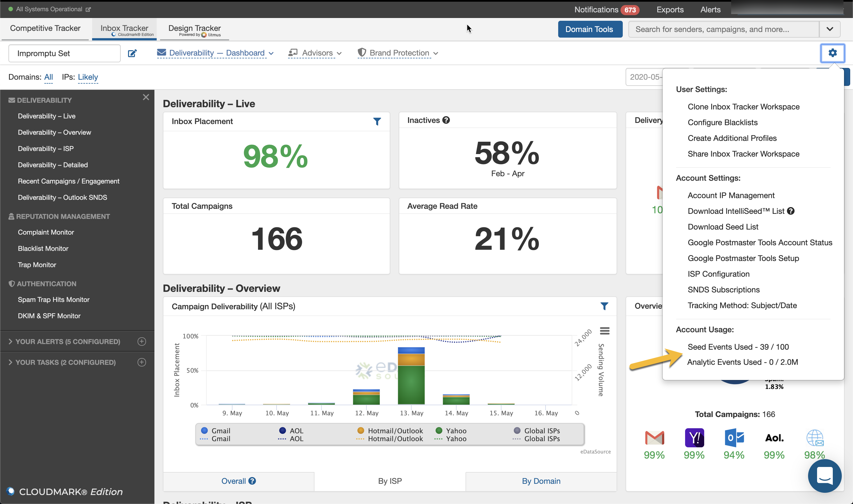Screen dimensions: 853x504
Task: Open Blacklist Monitor in sidebar
Action: pos(43,248)
